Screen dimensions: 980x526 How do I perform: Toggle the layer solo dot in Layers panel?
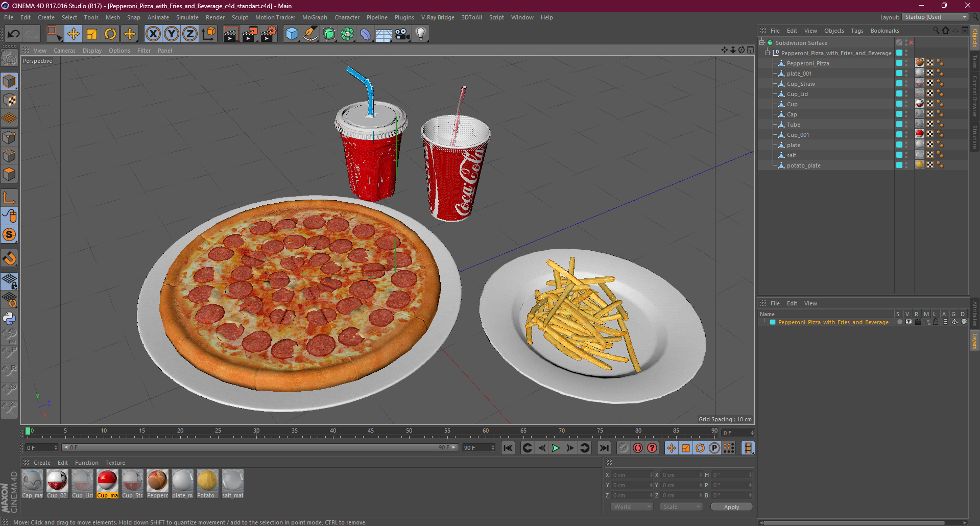pyautogui.click(x=899, y=322)
